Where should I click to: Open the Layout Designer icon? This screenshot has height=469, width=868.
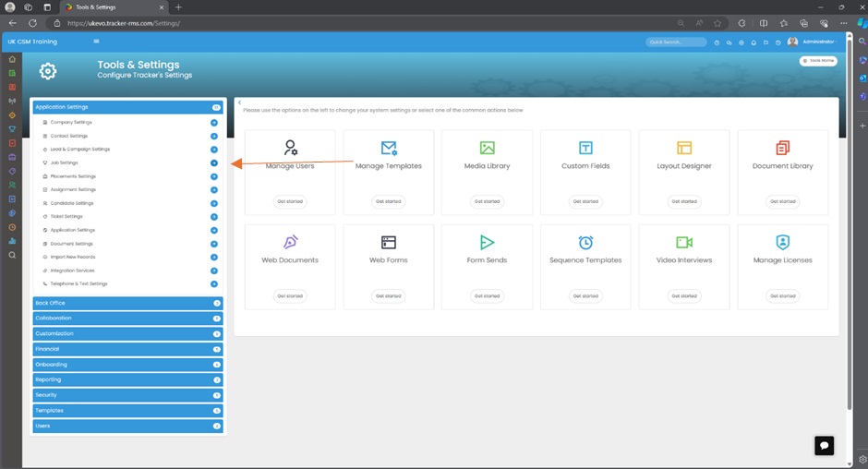point(684,148)
